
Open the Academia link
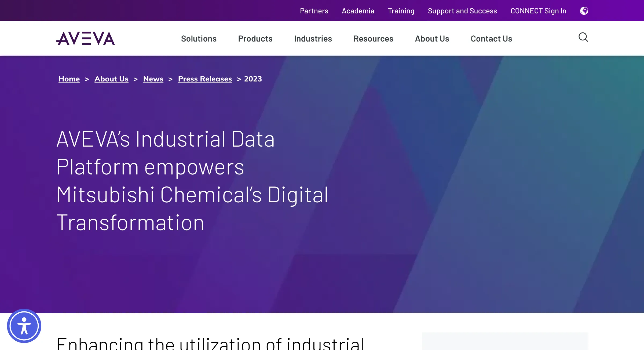pyautogui.click(x=358, y=11)
